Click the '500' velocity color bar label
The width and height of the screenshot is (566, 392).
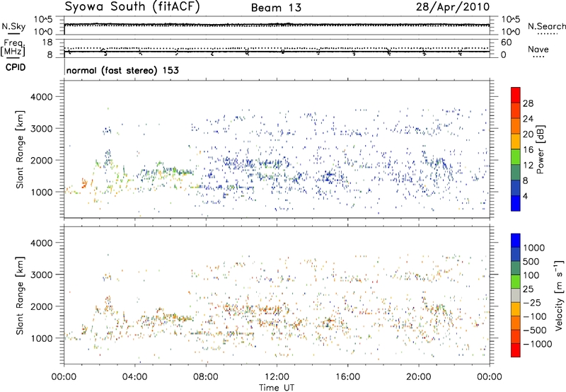(531, 261)
